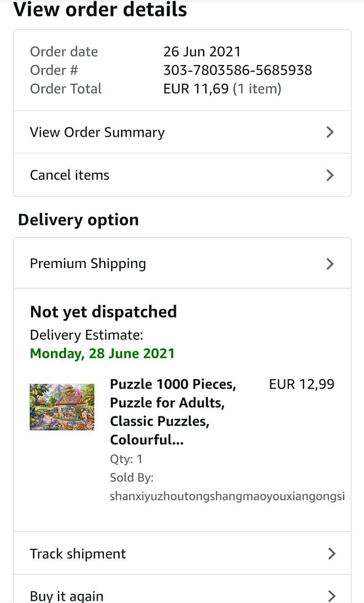Tap the arrow next to Cancel items

click(330, 175)
